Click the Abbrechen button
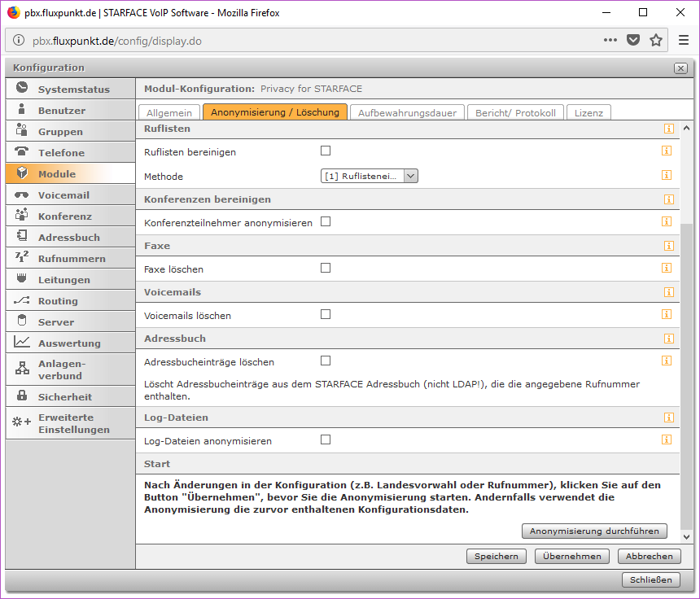 point(649,556)
